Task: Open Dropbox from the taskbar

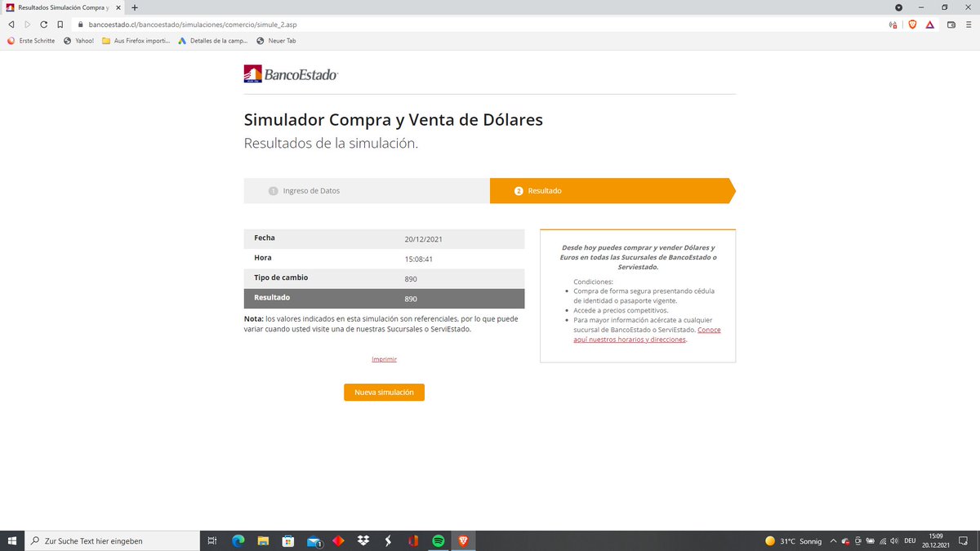Action: [363, 540]
